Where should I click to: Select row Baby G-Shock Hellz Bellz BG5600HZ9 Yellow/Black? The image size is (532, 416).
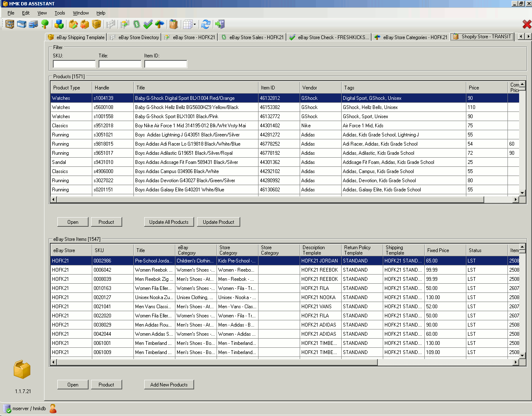point(285,107)
